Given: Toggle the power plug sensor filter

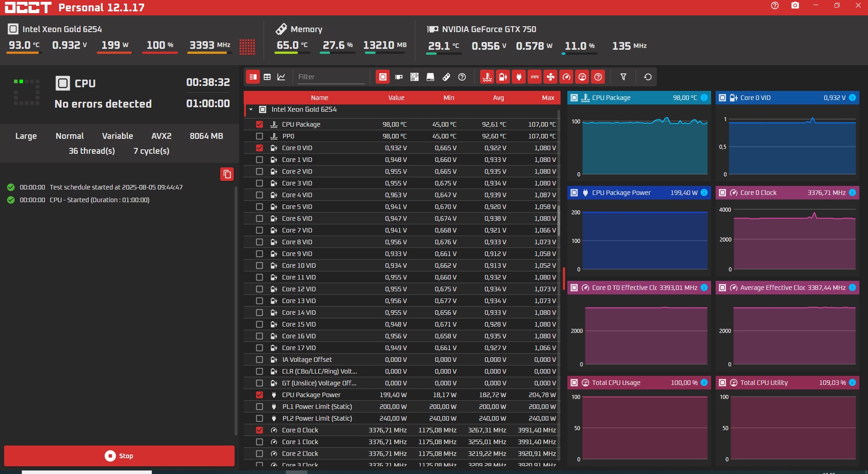Looking at the screenshot, I should click(x=519, y=77).
